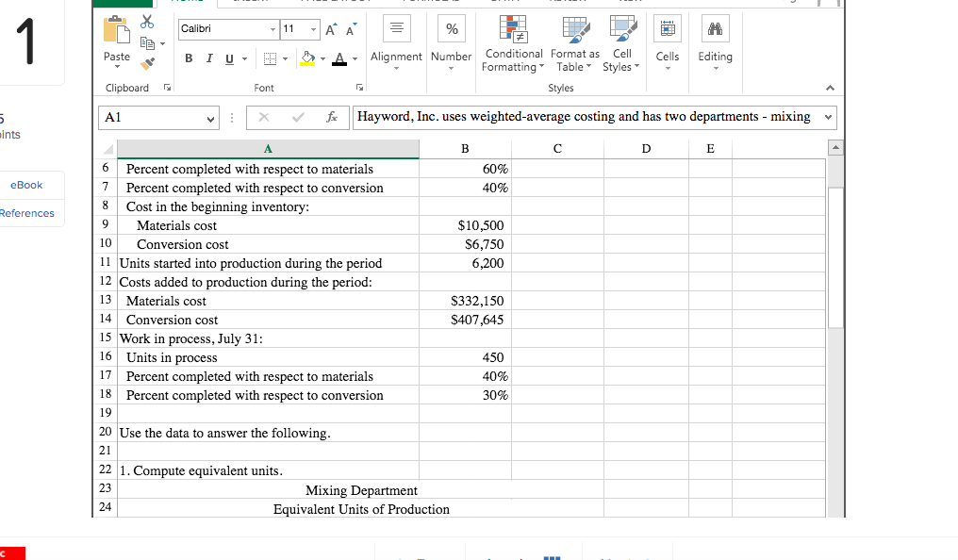Select row 20 header
This screenshot has width=958, height=560.
pyautogui.click(x=106, y=432)
